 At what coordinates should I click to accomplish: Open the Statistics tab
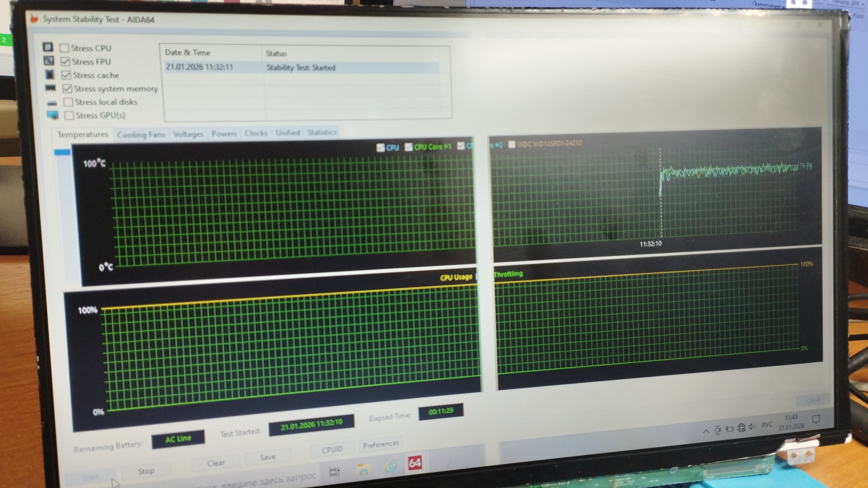321,132
